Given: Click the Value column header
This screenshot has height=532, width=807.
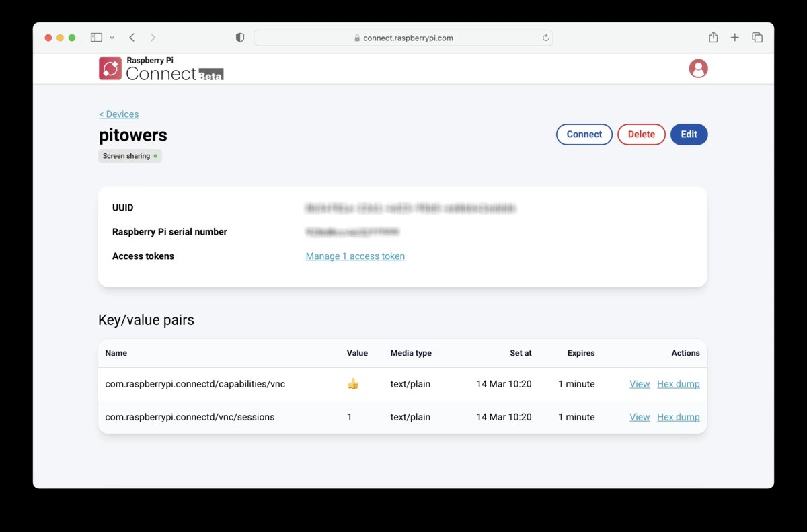Looking at the screenshot, I should (357, 353).
